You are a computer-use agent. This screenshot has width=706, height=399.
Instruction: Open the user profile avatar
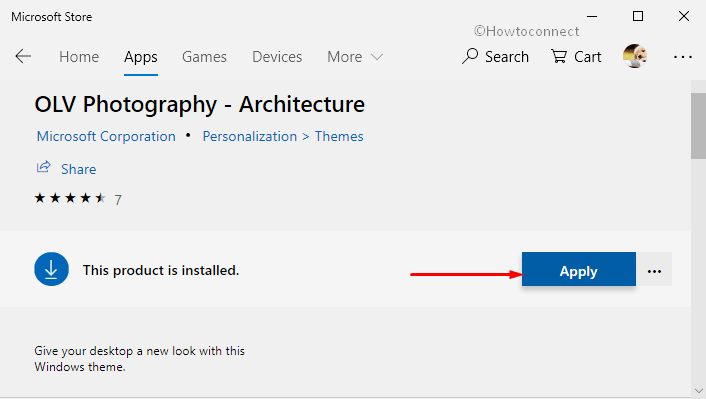(x=635, y=56)
